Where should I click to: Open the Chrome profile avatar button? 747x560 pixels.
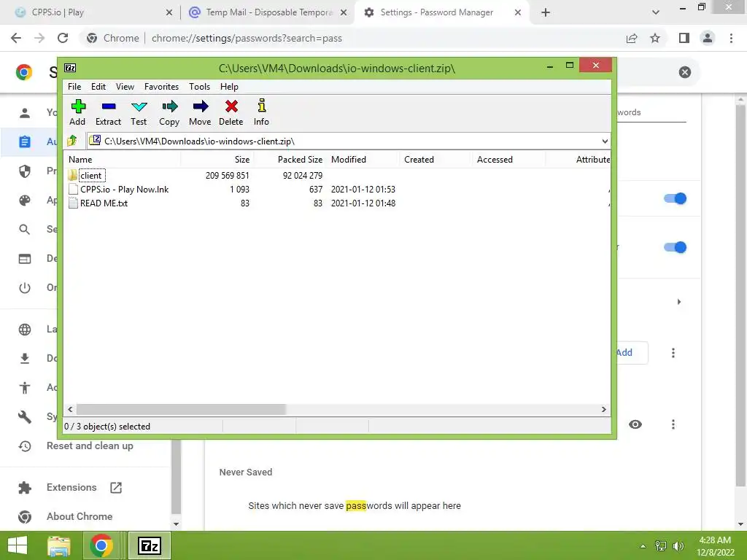point(708,38)
